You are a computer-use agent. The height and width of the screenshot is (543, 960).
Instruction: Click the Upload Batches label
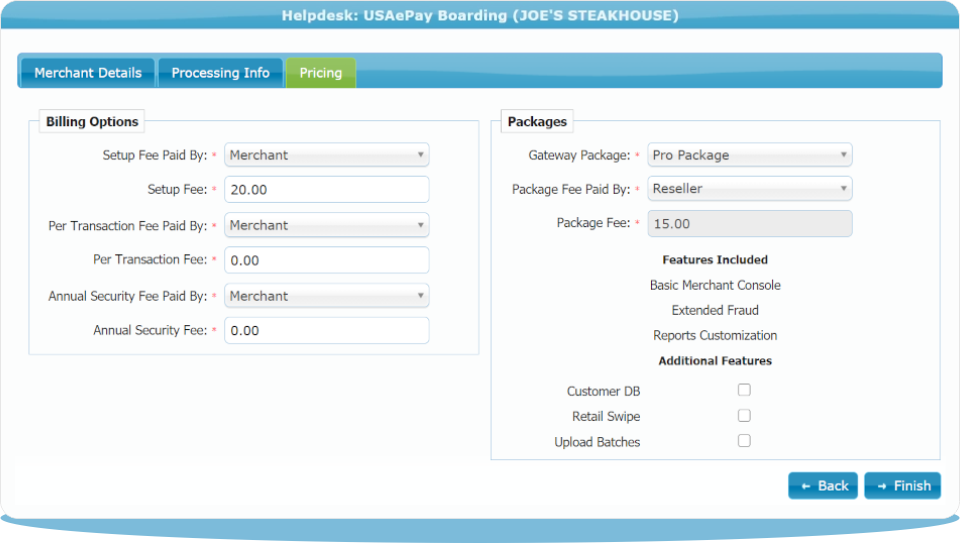pyautogui.click(x=597, y=442)
